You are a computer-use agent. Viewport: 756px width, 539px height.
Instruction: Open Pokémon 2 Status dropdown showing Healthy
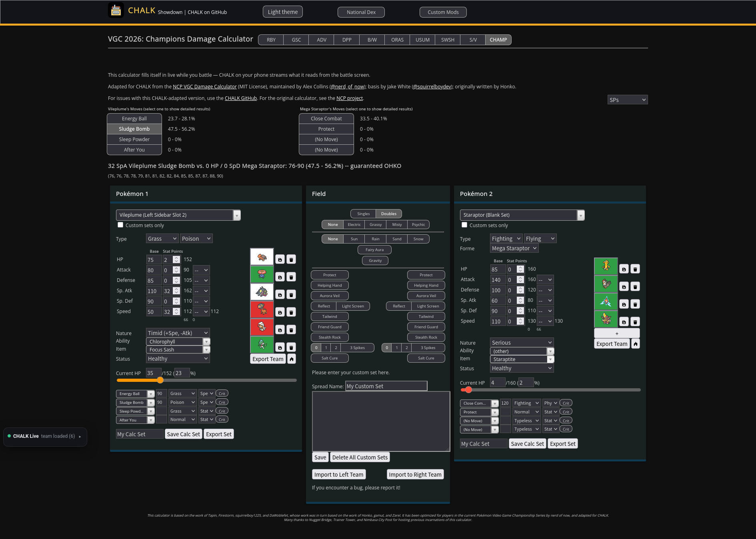(522, 368)
